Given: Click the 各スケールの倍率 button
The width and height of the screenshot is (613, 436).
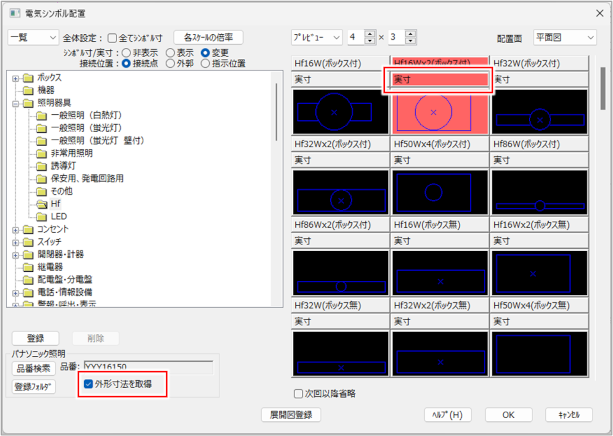Looking at the screenshot, I should coord(208,37).
